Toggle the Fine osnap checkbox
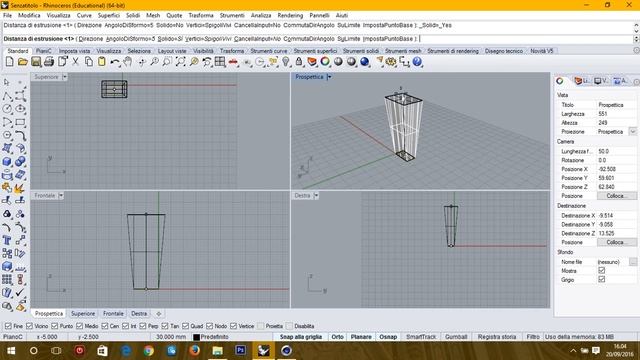The image size is (640, 360). coord(8,326)
